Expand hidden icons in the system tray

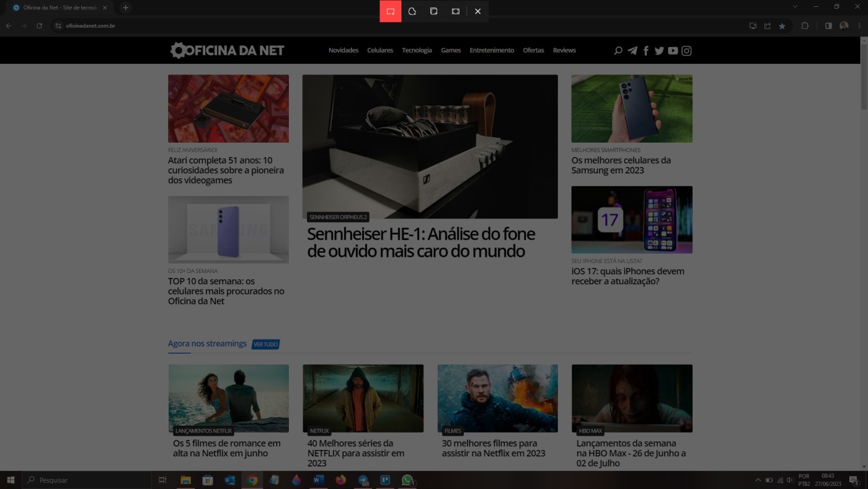point(758,480)
